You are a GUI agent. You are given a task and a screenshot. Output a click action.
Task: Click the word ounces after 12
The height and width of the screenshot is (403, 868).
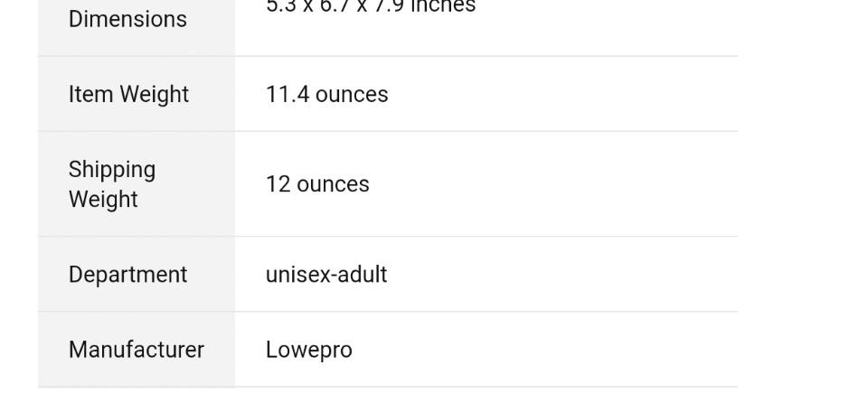(x=333, y=184)
